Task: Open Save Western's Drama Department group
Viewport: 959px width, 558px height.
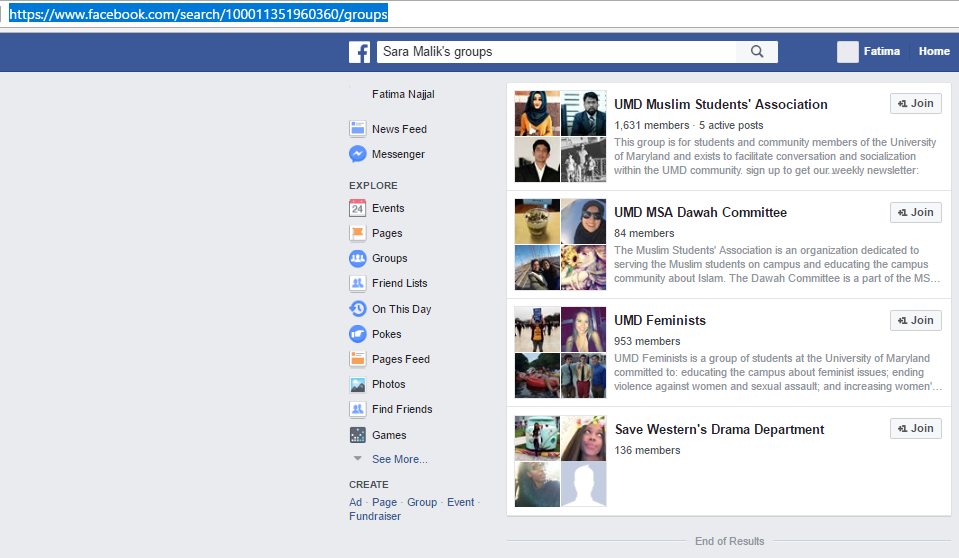Action: [x=719, y=430]
